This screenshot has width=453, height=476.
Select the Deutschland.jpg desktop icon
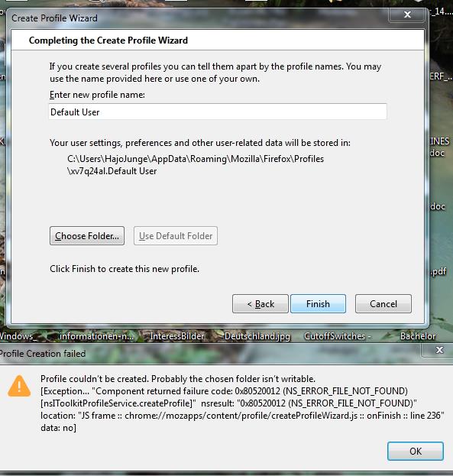tap(257, 336)
